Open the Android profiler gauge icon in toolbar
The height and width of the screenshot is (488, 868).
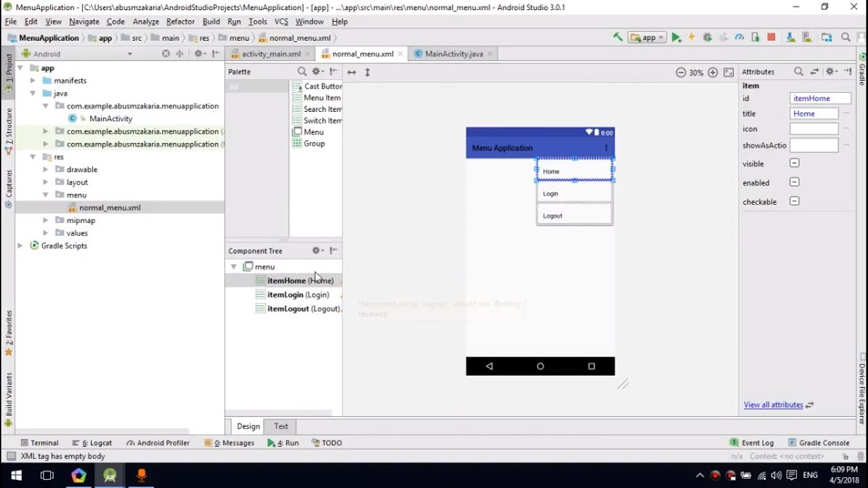pyautogui.click(x=739, y=38)
